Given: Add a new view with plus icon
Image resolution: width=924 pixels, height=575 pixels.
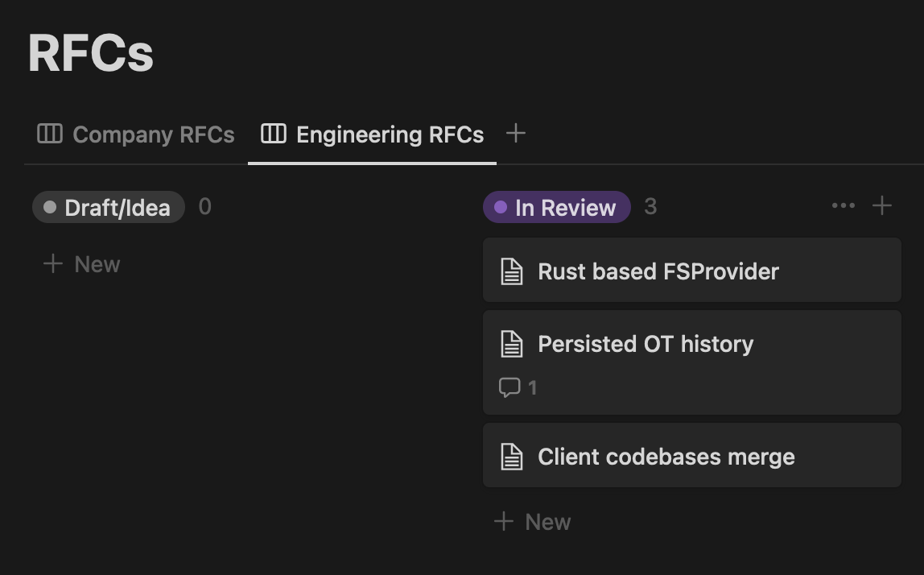Looking at the screenshot, I should point(516,134).
